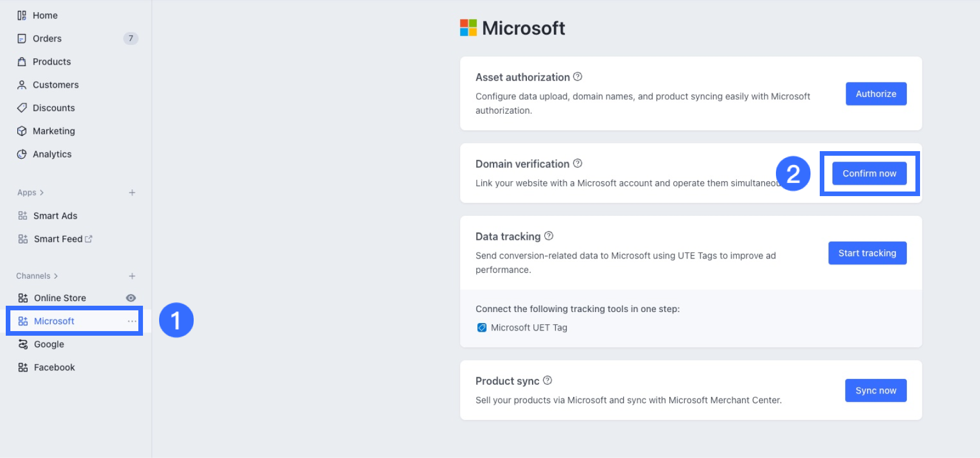Click the Product sync help icon
Image resolution: width=980 pixels, height=458 pixels.
548,381
